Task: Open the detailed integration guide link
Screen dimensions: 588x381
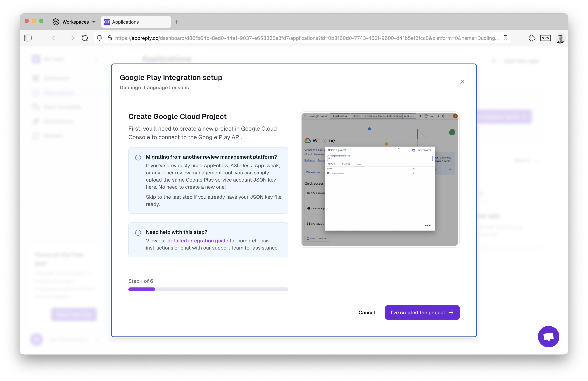Action: (x=198, y=241)
